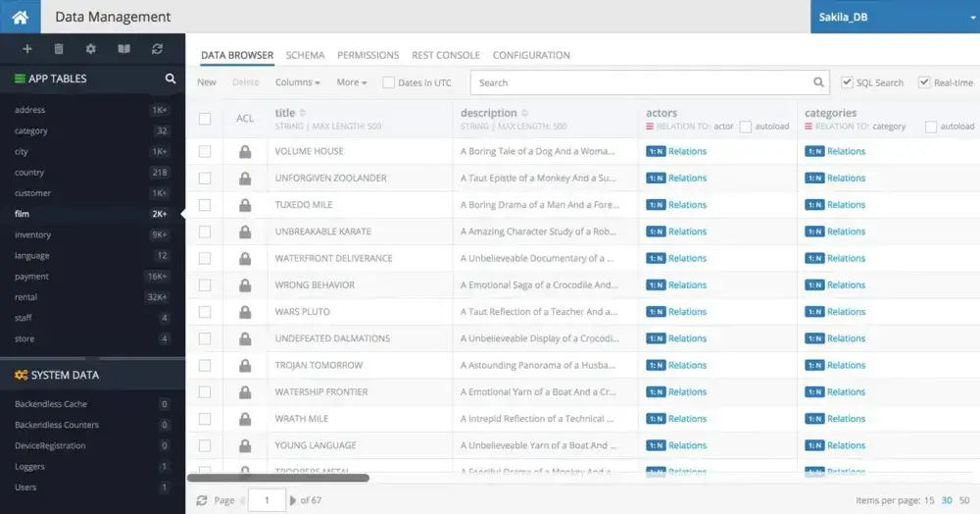
Task: Select the VOLUME HOUSE row checkbox
Action: pos(205,151)
